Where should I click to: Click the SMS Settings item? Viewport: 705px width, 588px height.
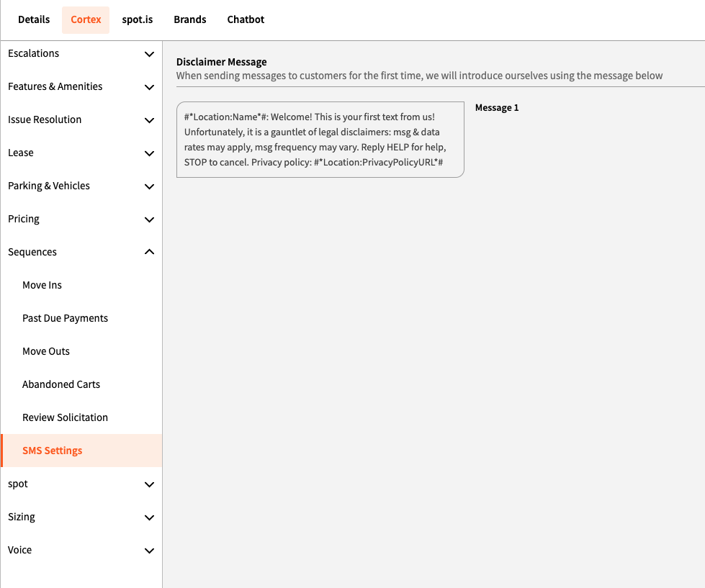[53, 451]
